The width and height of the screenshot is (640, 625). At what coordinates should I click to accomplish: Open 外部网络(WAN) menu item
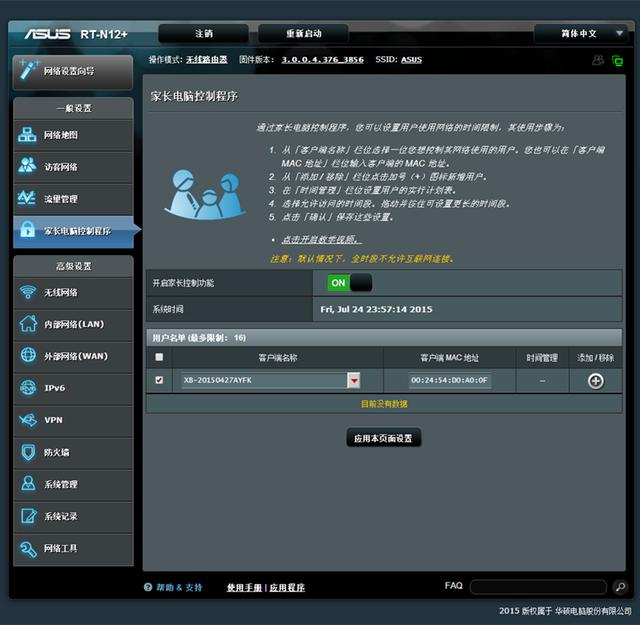(73, 356)
